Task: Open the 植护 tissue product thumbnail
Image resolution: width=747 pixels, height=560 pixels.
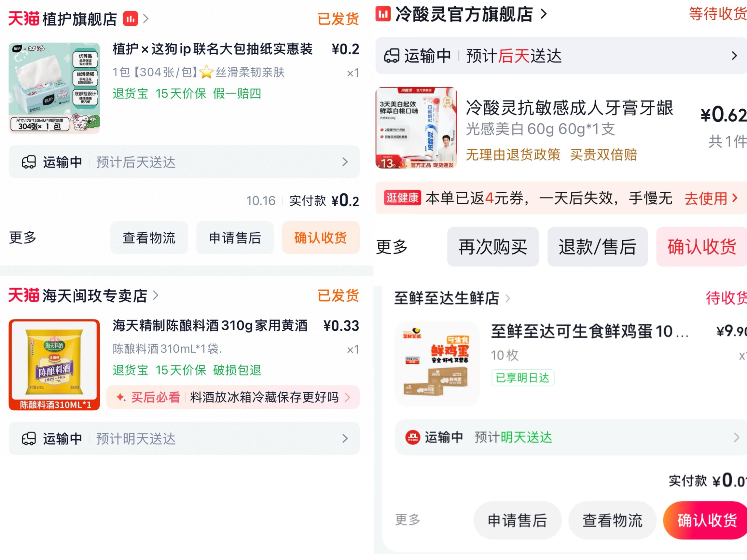Action: point(54,88)
